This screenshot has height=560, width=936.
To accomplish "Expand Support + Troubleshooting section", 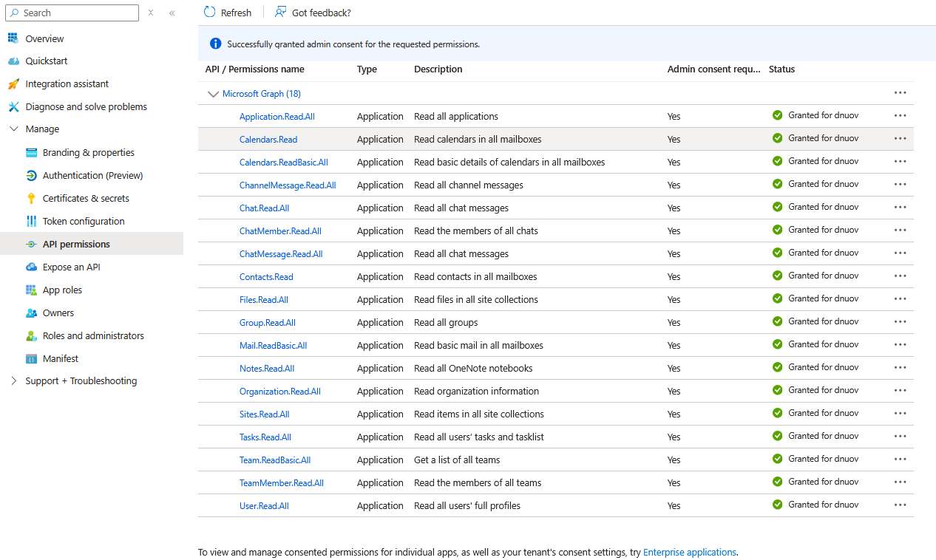I will pos(13,381).
